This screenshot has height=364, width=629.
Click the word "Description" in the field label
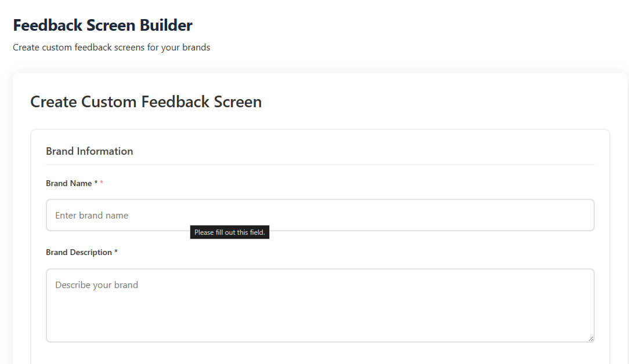(x=91, y=252)
